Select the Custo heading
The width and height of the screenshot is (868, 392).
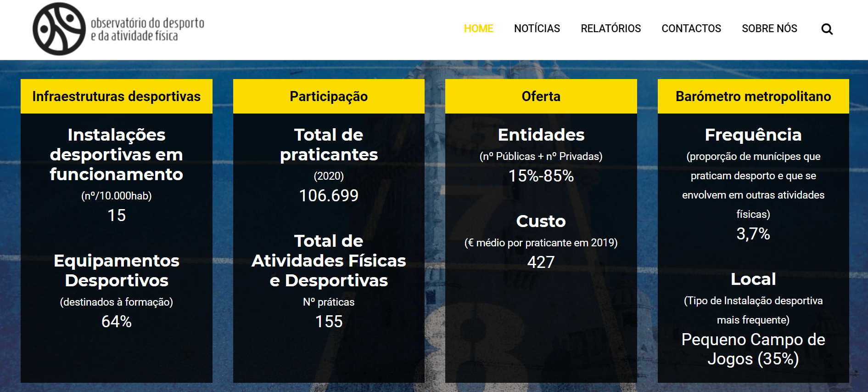[x=541, y=221]
